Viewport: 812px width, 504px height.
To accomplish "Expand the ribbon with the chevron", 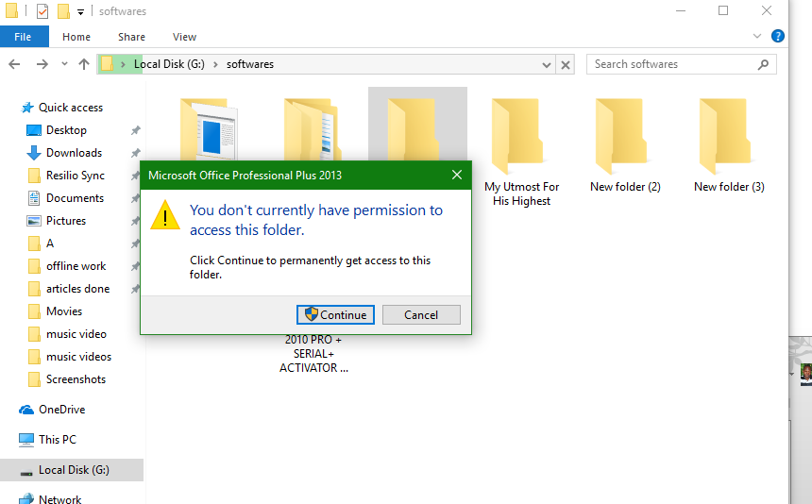I will tap(757, 36).
